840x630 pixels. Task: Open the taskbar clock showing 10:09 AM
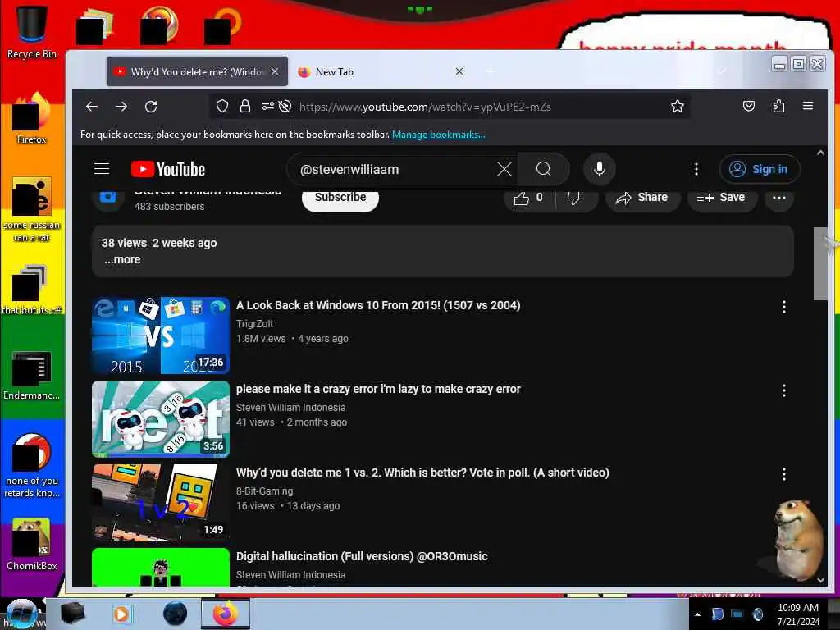[x=798, y=614]
